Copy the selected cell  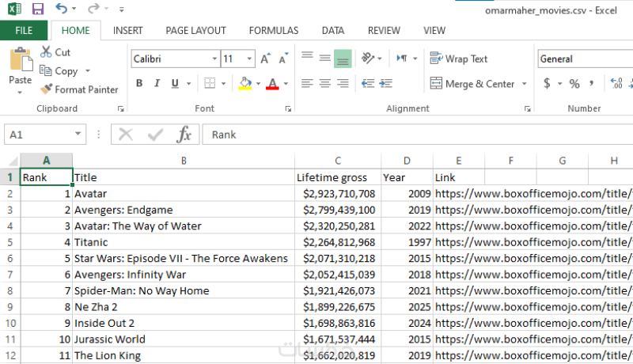pyautogui.click(x=59, y=71)
